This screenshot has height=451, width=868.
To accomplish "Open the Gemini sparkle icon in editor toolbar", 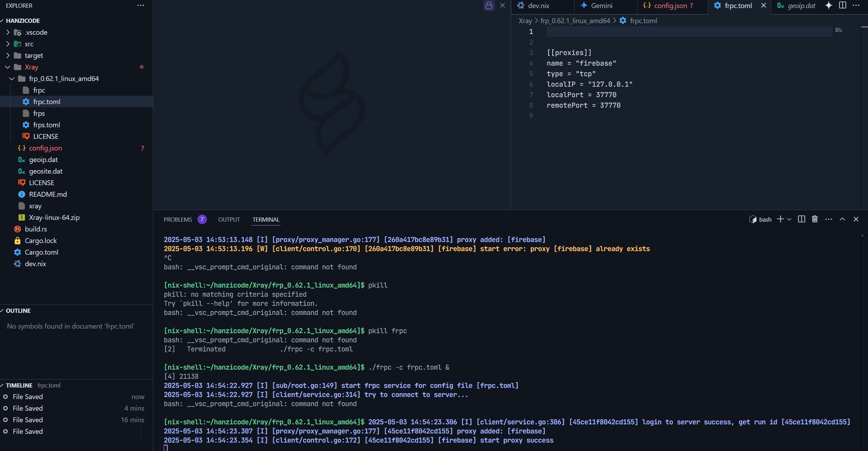I will [x=829, y=5].
